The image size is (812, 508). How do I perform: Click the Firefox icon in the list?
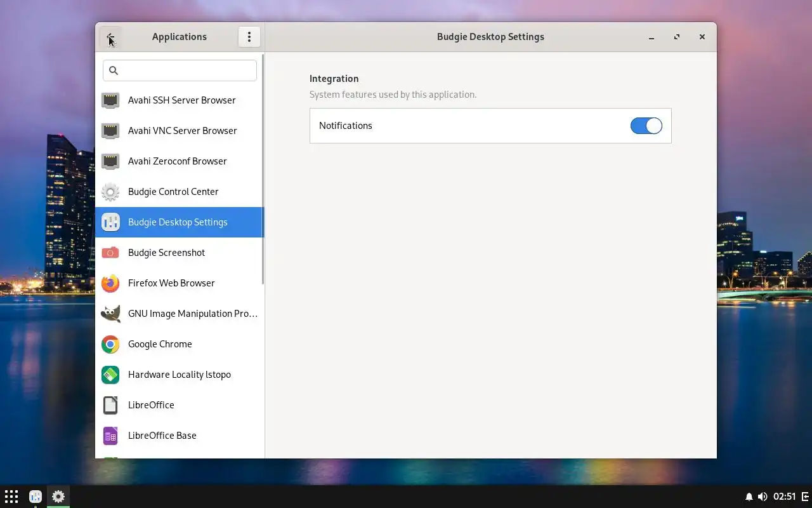(x=110, y=283)
